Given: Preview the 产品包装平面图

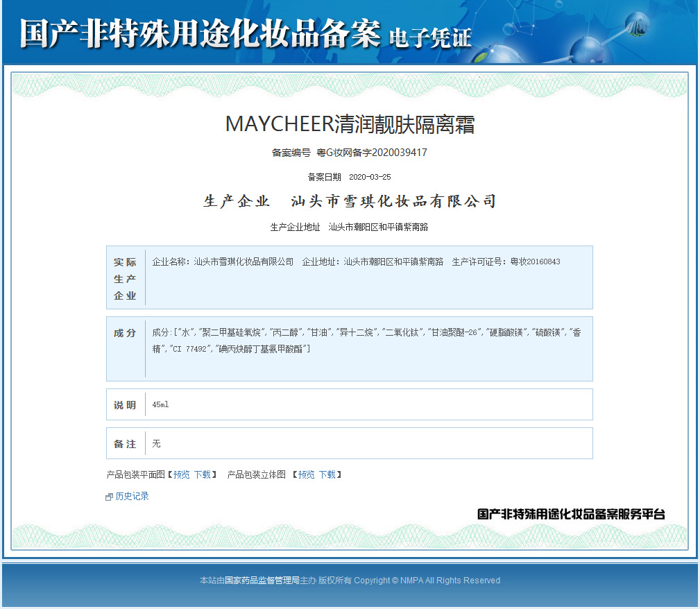Looking at the screenshot, I should [x=182, y=474].
